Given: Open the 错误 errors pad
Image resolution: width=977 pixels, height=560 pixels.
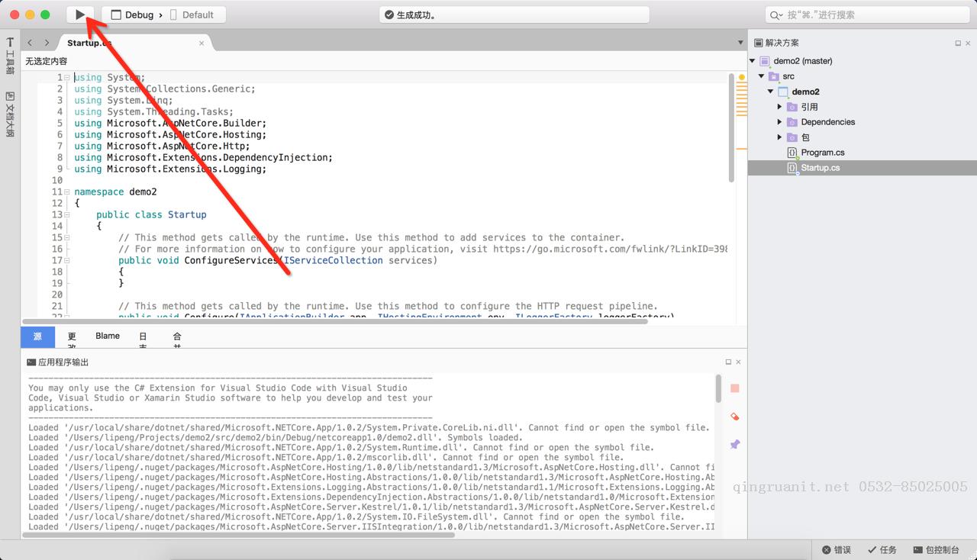Looking at the screenshot, I should point(837,550).
